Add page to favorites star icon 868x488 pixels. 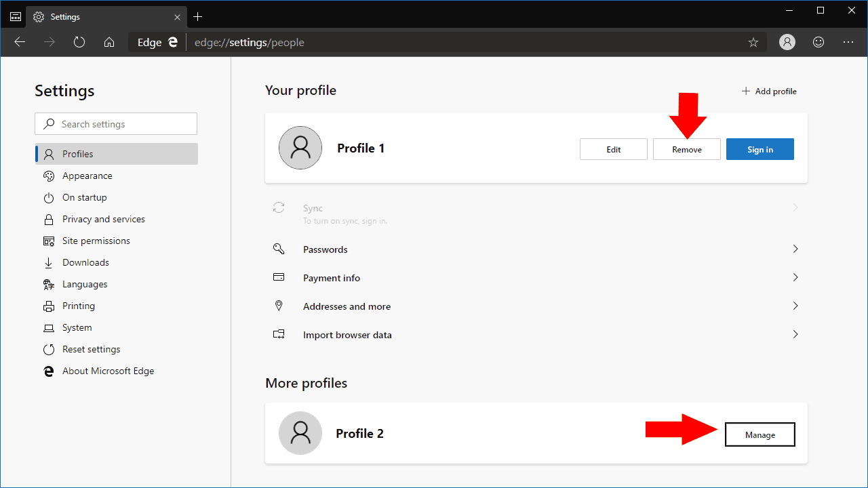point(753,42)
